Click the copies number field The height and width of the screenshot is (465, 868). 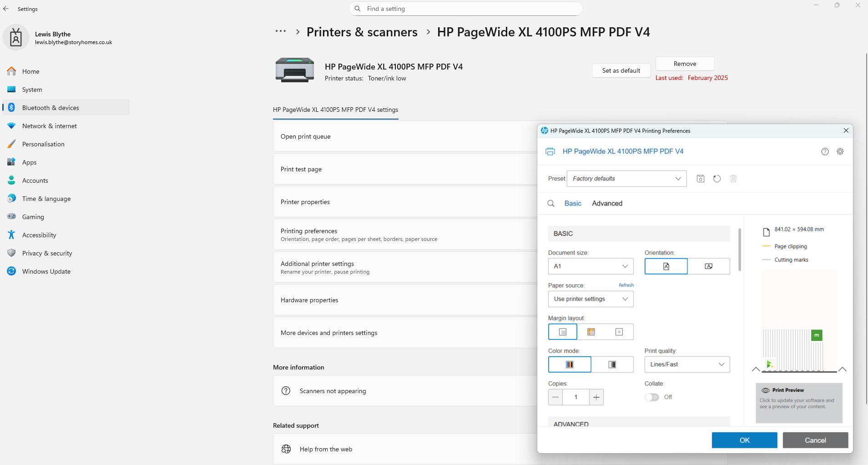pyautogui.click(x=576, y=397)
